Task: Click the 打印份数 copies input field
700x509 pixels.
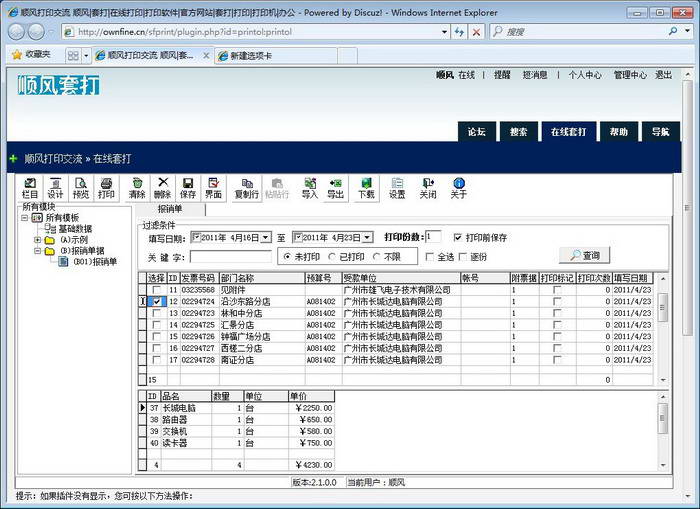Action: point(433,237)
